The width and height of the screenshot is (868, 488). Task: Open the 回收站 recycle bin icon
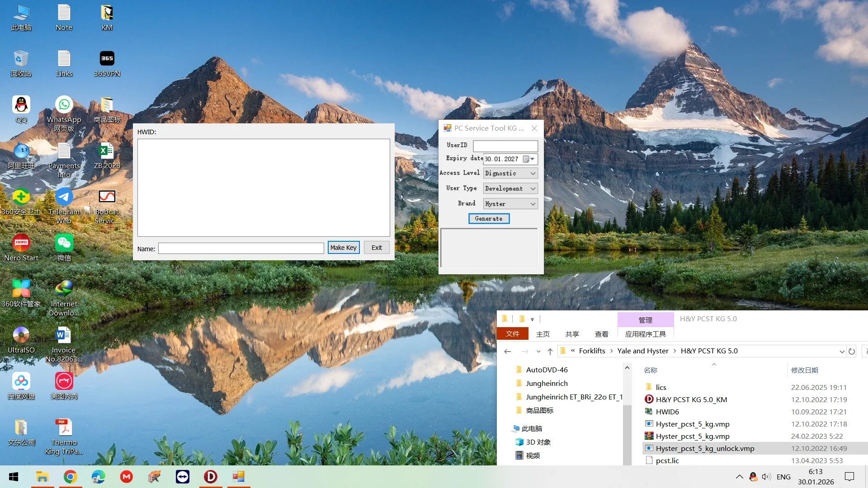[x=21, y=64]
